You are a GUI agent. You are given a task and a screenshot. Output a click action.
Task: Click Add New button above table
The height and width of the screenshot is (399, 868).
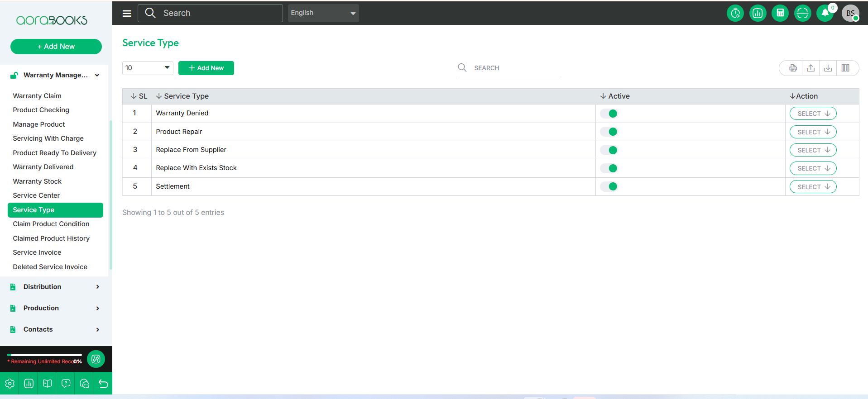[x=206, y=68]
